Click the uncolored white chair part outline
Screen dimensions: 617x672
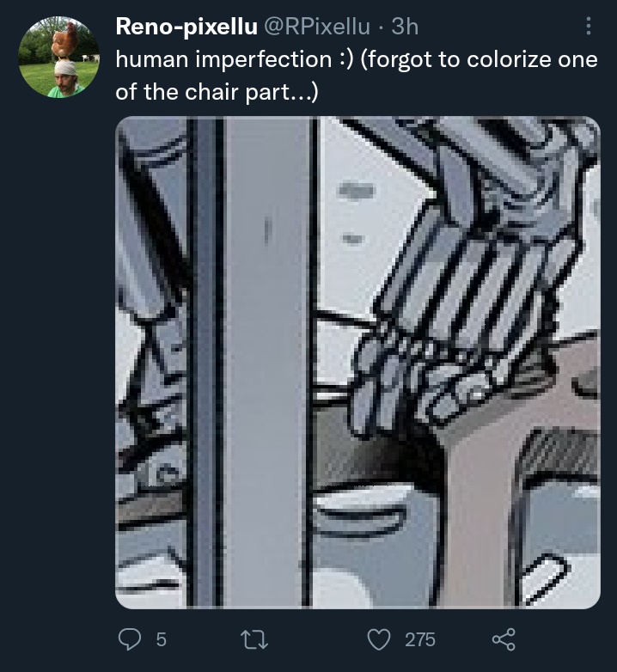547,578
